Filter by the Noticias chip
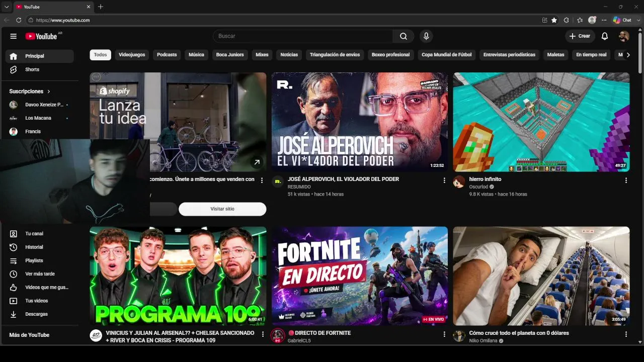The height and width of the screenshot is (362, 644). 289,55
